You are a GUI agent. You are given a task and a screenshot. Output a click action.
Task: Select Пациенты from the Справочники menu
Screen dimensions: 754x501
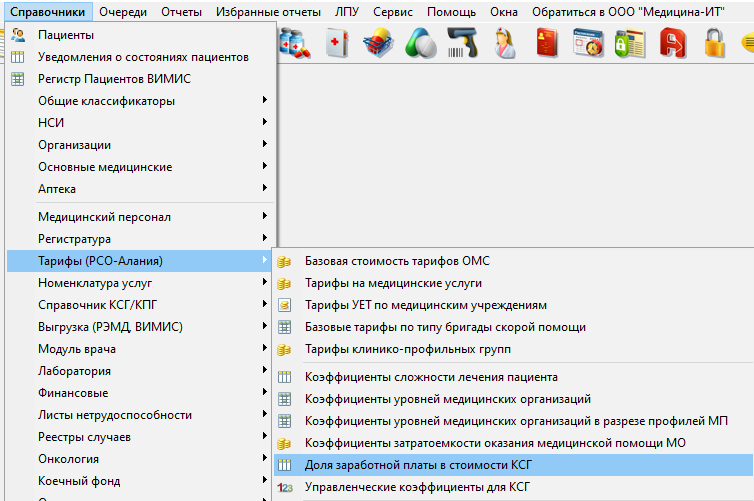click(x=66, y=35)
